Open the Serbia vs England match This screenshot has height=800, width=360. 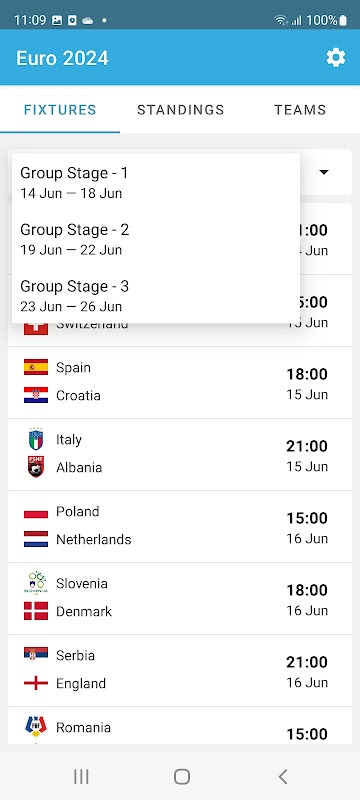(x=180, y=670)
